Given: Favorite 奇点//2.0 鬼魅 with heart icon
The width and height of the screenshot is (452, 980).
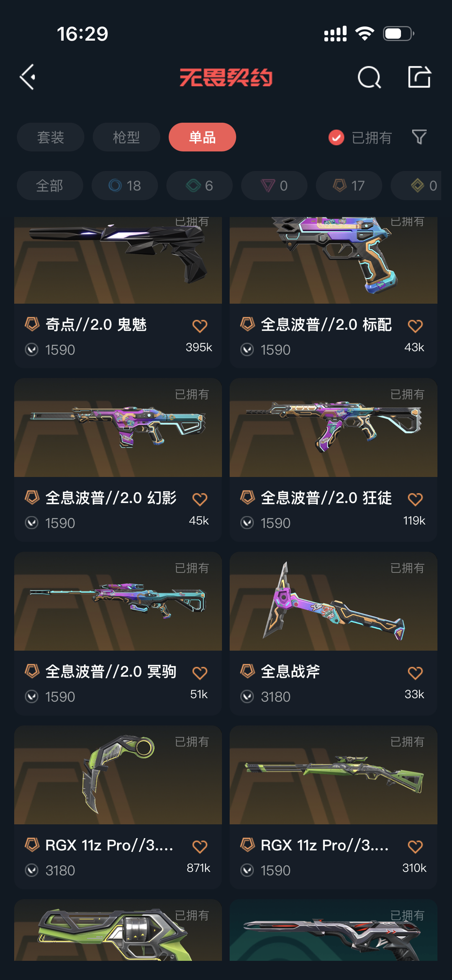Looking at the screenshot, I should click(x=200, y=326).
